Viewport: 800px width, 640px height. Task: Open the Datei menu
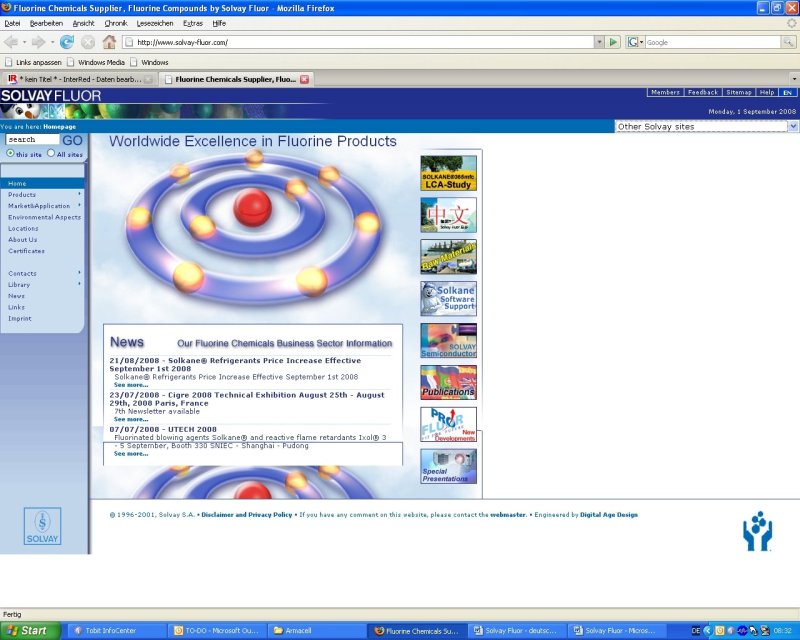(x=12, y=23)
